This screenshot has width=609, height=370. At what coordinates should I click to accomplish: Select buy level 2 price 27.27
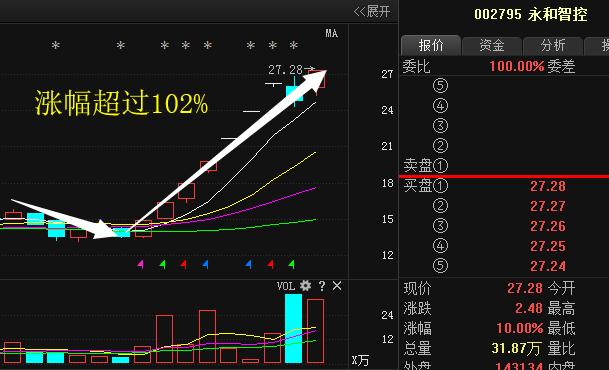pos(548,206)
